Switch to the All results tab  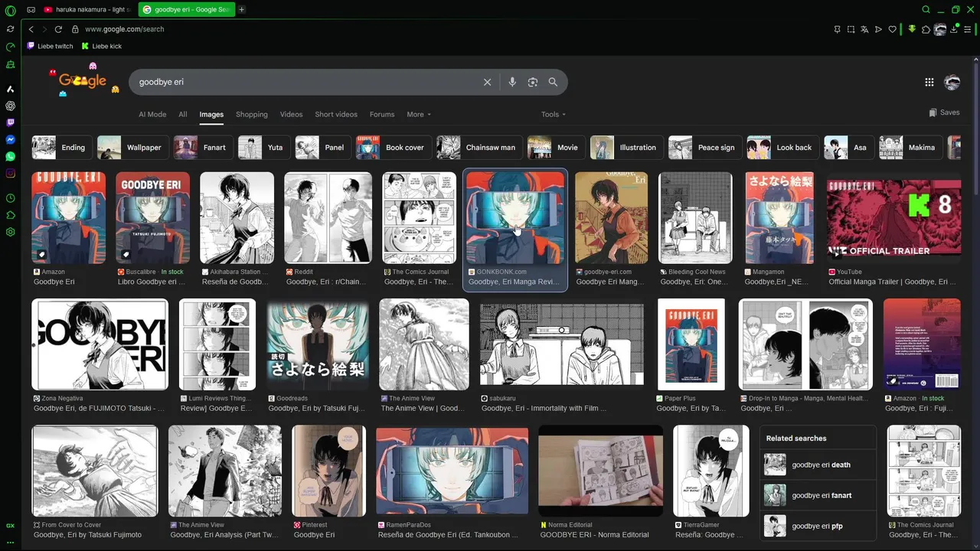pyautogui.click(x=183, y=114)
